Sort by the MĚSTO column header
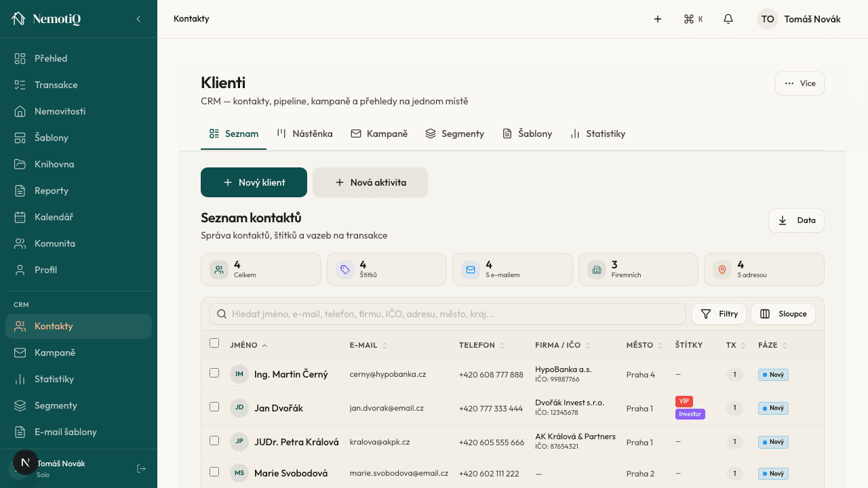 644,345
